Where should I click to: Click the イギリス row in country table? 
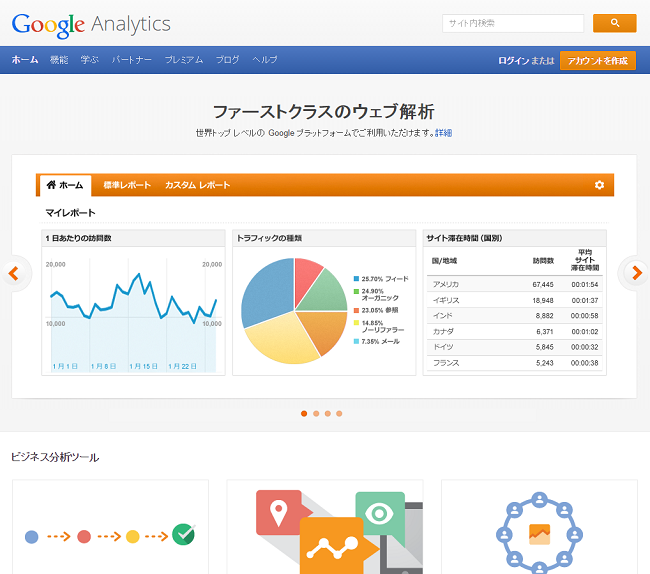(x=514, y=300)
